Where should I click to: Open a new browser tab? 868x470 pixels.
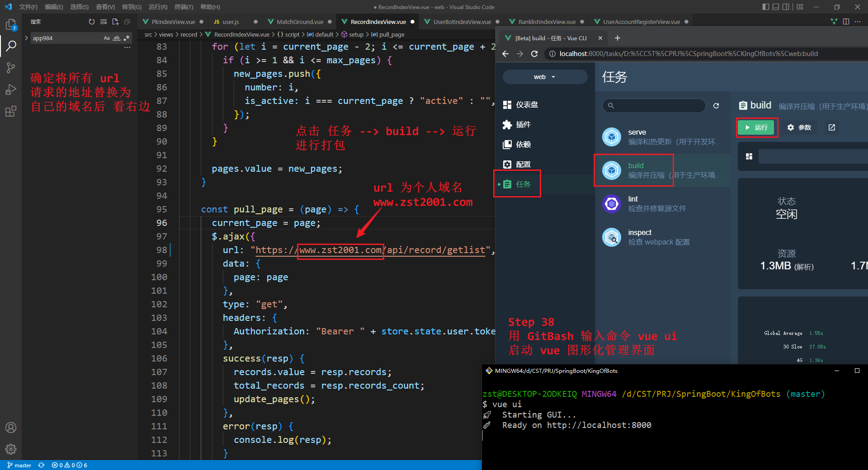[x=618, y=38]
